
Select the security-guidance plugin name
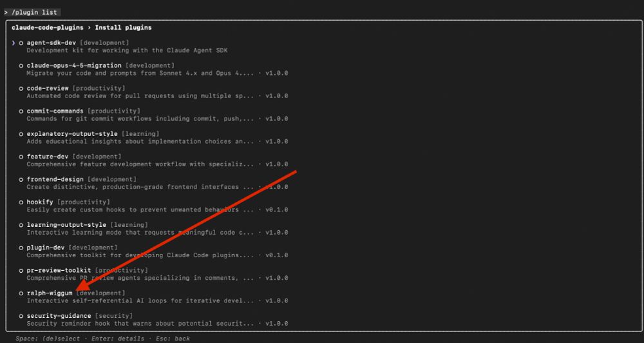point(59,315)
